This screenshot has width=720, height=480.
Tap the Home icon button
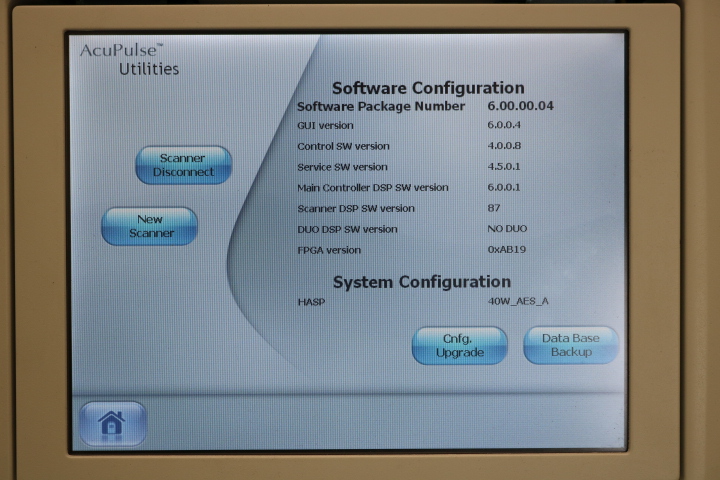(113, 424)
